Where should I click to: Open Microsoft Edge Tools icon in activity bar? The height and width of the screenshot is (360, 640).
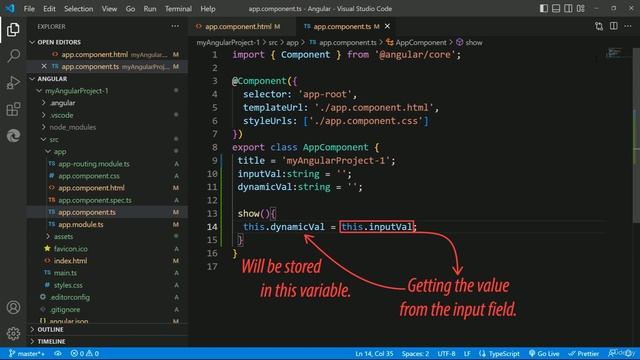click(x=13, y=136)
